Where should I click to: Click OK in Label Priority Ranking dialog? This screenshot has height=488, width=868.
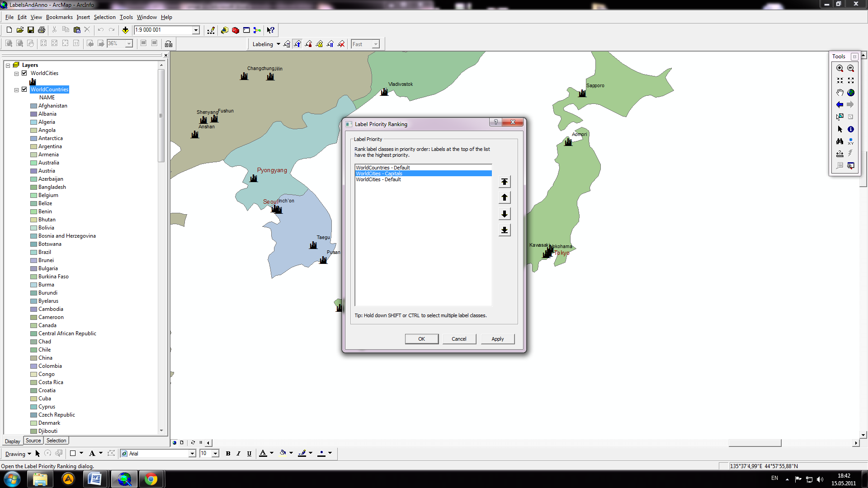[x=422, y=339]
